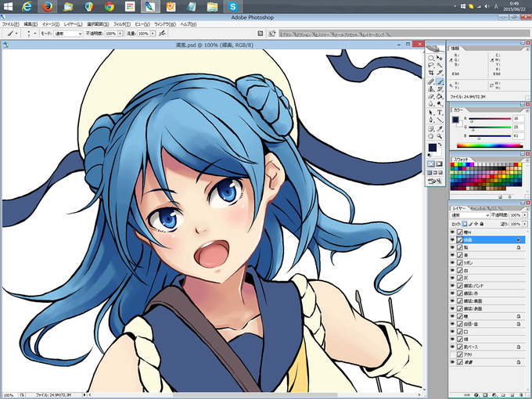Screen dimensions: 532x399
Task: Select the Notes tool
Action: click(431, 128)
